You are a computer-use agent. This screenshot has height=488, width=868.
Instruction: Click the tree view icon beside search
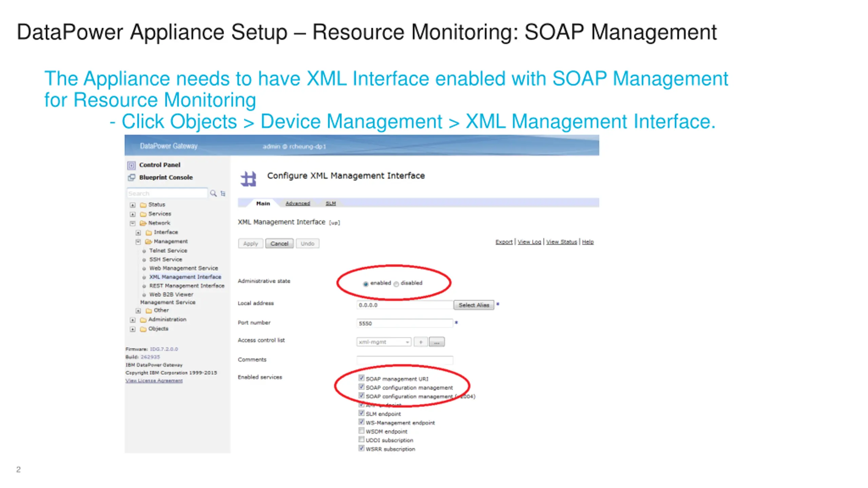point(223,194)
